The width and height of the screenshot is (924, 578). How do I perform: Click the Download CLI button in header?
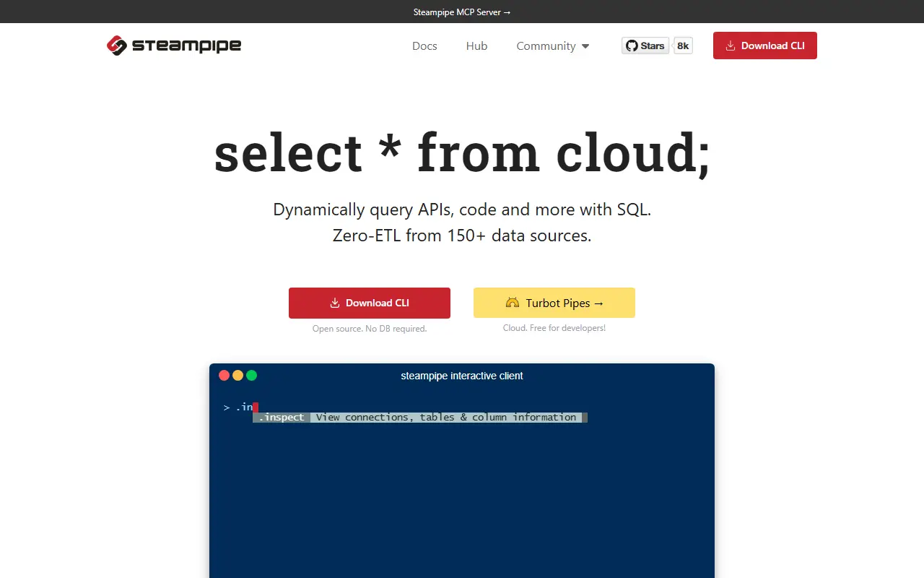click(x=765, y=46)
